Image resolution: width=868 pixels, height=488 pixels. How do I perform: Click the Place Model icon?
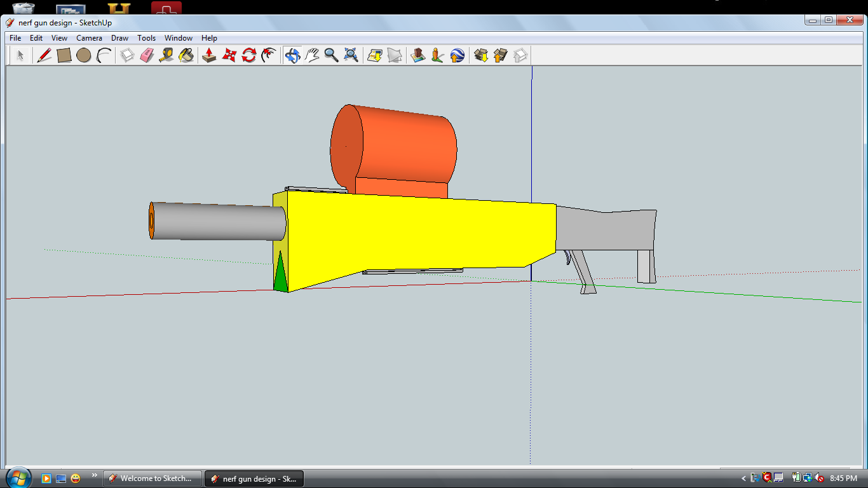(x=417, y=55)
